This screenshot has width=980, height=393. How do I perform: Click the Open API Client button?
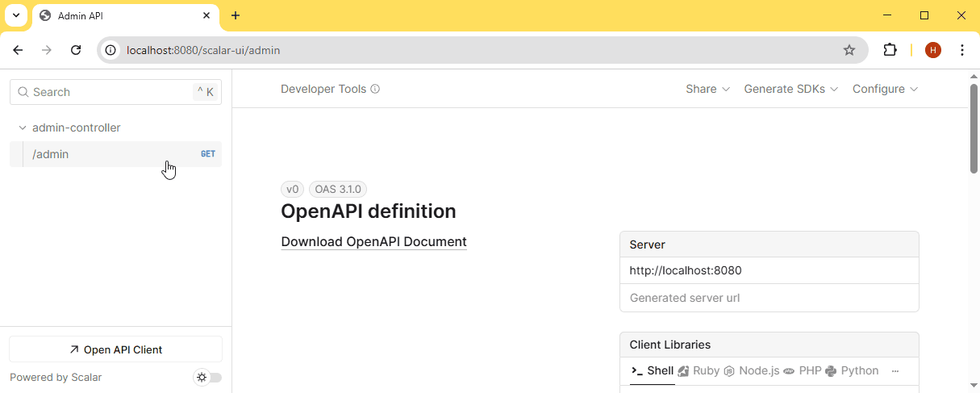coord(115,349)
